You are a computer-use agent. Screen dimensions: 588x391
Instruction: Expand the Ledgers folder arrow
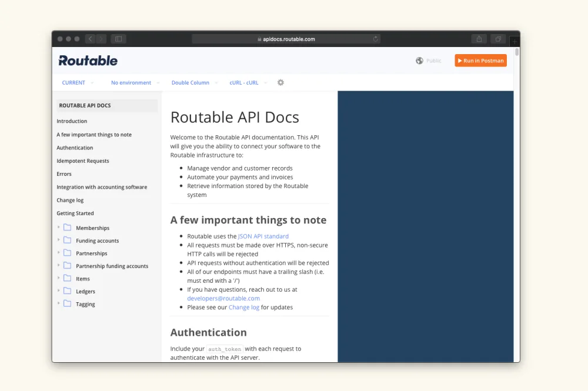[x=58, y=291]
